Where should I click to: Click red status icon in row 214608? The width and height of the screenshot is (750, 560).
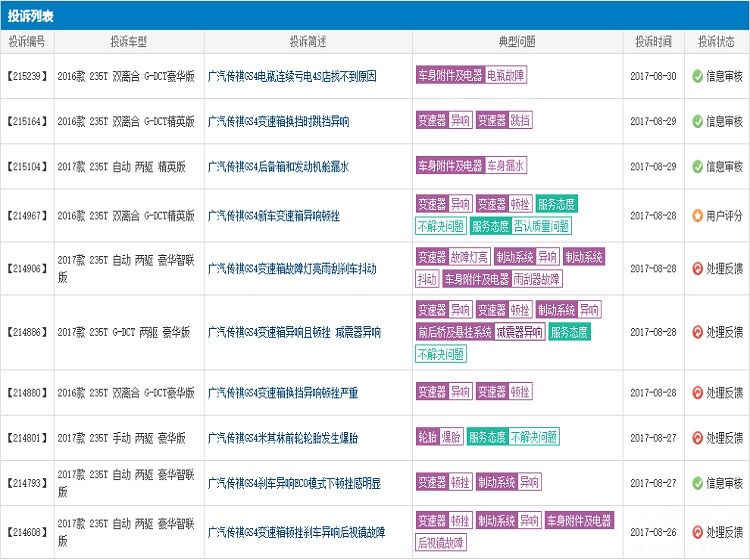click(697, 532)
